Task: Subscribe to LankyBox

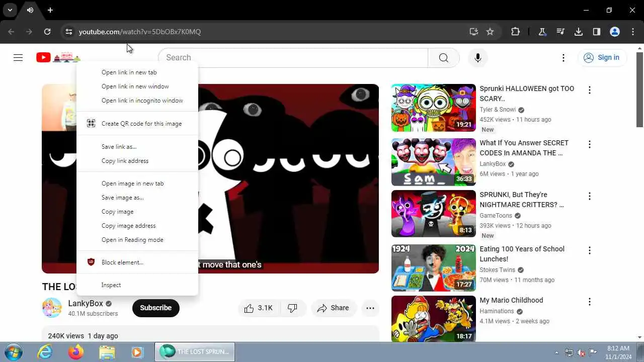Action: click(156, 308)
